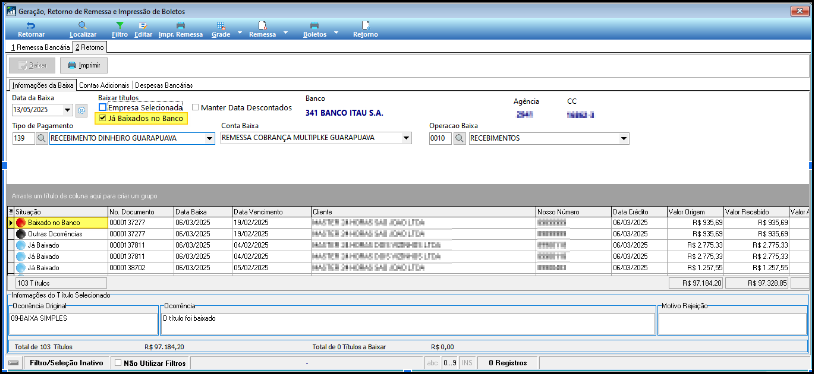This screenshot has height=374, width=814.
Task: Click the Total de 103 Títulos summary text
Action: (x=43, y=346)
